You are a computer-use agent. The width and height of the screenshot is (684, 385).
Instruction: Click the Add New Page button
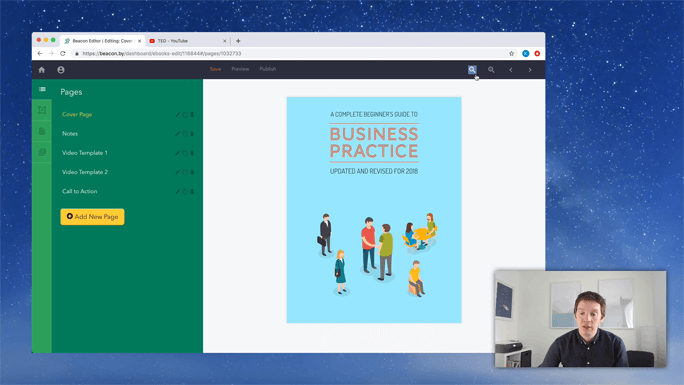pyautogui.click(x=92, y=217)
